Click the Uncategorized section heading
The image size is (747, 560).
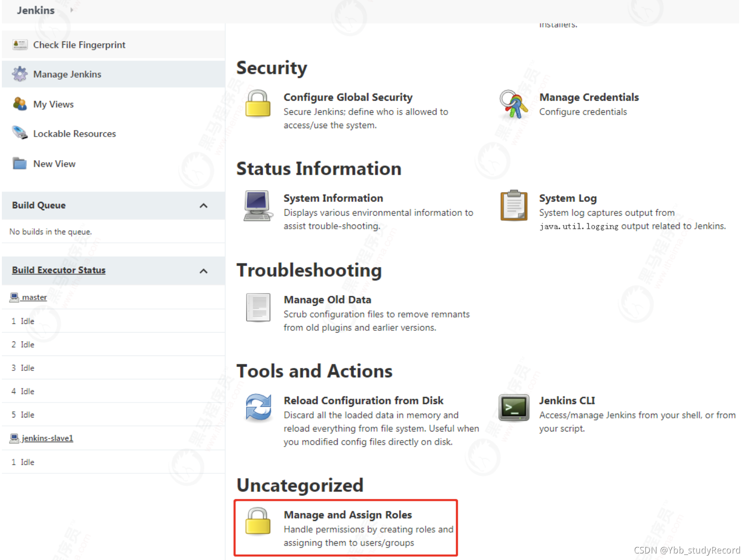(x=300, y=485)
